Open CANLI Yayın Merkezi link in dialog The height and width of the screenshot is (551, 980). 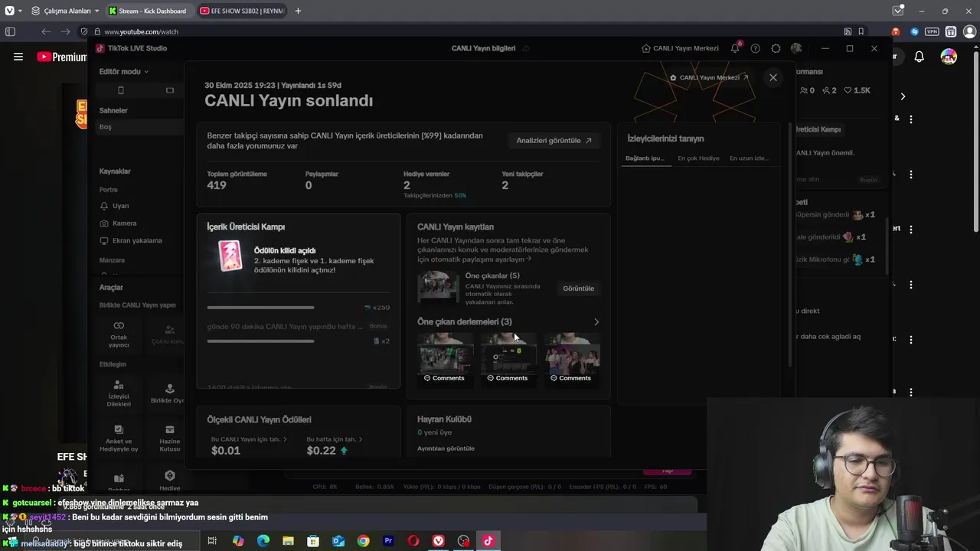point(709,77)
